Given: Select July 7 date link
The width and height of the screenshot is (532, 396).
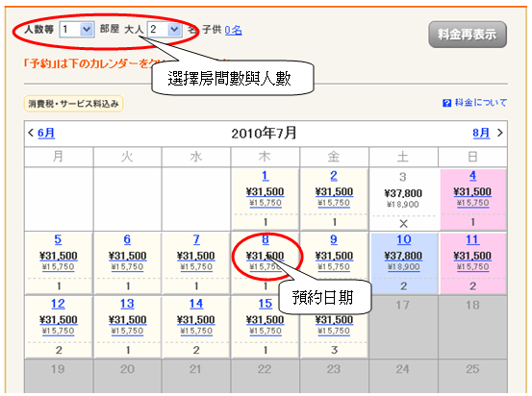Looking at the screenshot, I should click(x=196, y=239).
